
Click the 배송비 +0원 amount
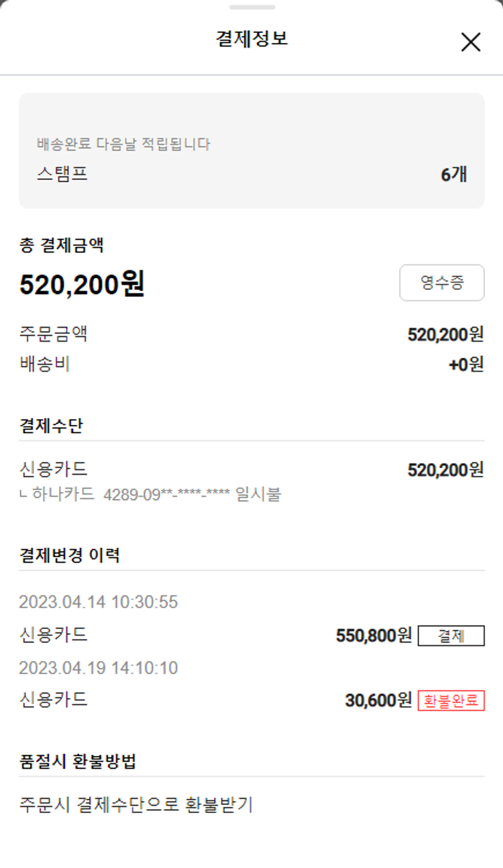[x=466, y=365]
